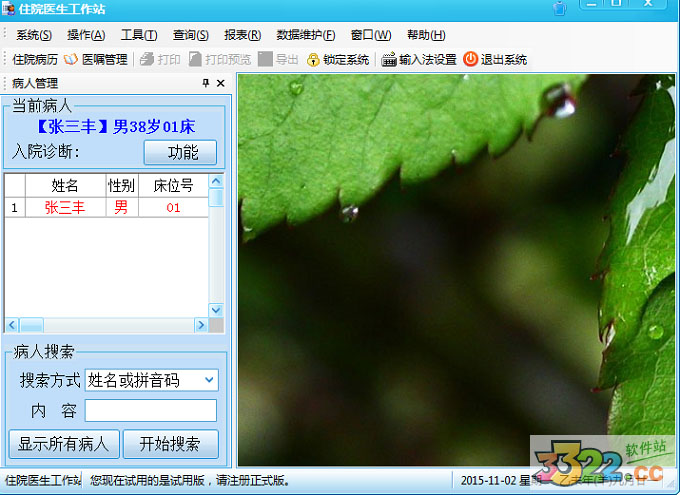The width and height of the screenshot is (680, 495).
Task: Close the 病人管理 panel
Action: click(221, 84)
